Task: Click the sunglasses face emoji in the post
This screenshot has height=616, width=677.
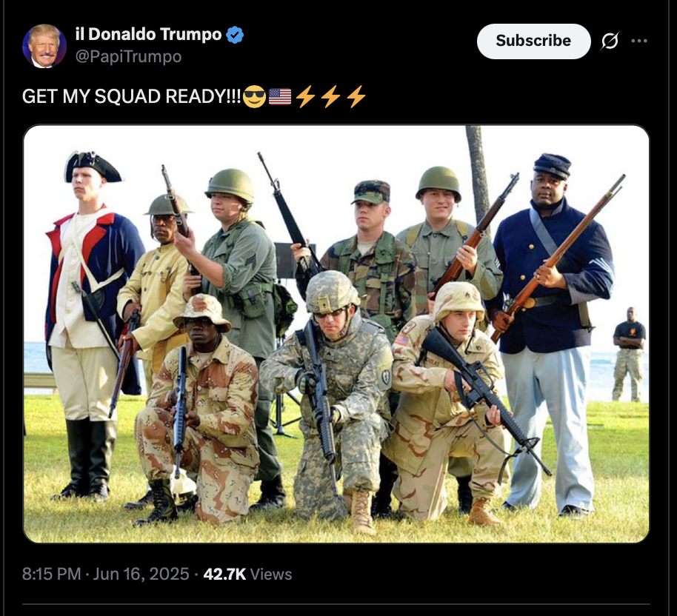Action: (x=254, y=96)
